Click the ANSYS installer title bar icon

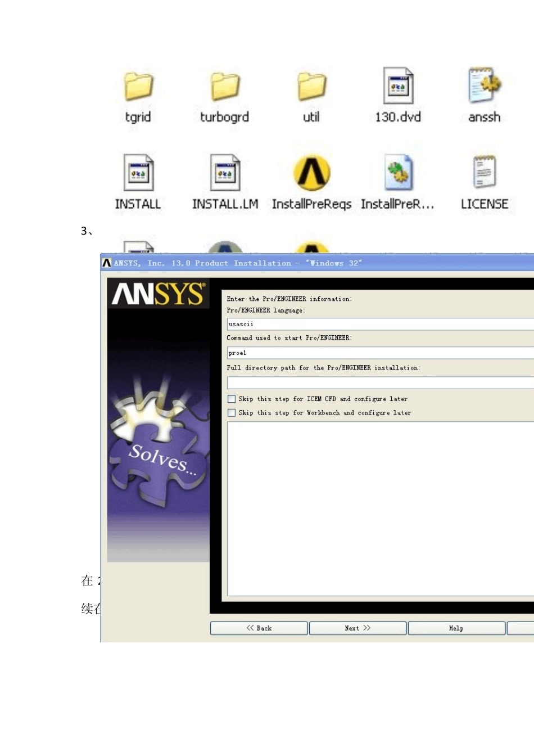[107, 263]
